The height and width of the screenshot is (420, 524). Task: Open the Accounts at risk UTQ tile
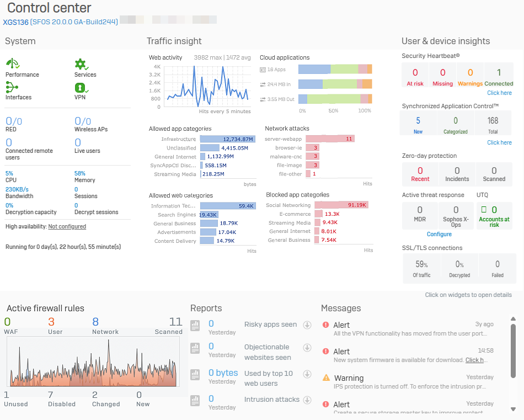point(494,215)
